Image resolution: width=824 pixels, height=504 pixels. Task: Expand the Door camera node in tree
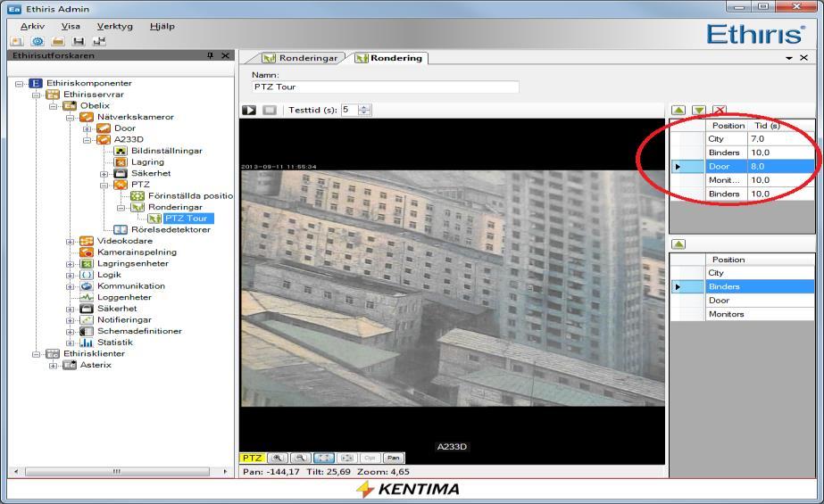(87, 128)
